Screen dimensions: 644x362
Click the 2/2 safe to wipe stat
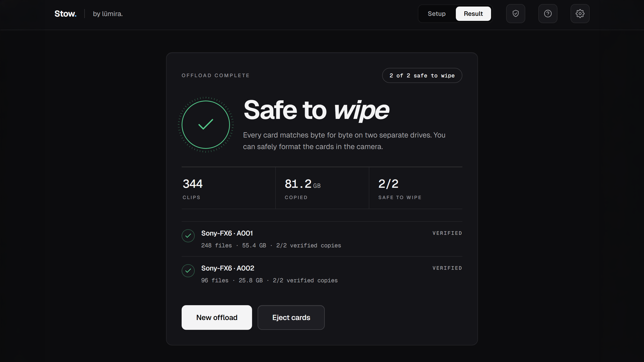416,188
